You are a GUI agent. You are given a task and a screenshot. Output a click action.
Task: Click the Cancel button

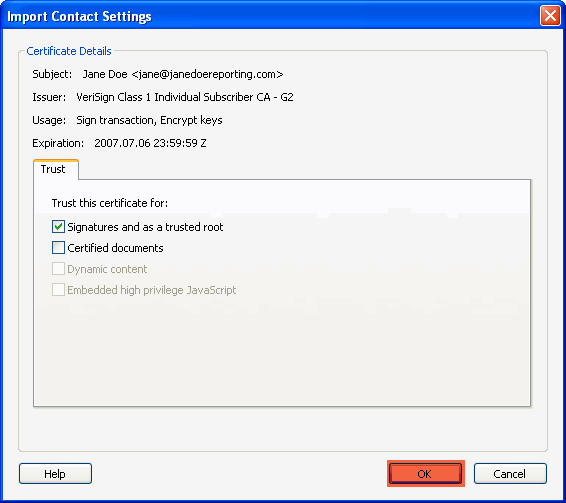(510, 473)
